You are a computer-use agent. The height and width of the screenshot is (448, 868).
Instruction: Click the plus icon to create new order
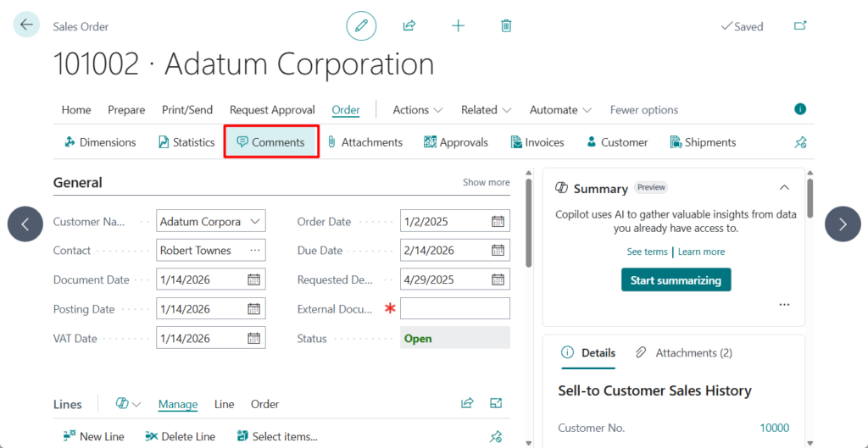point(458,25)
